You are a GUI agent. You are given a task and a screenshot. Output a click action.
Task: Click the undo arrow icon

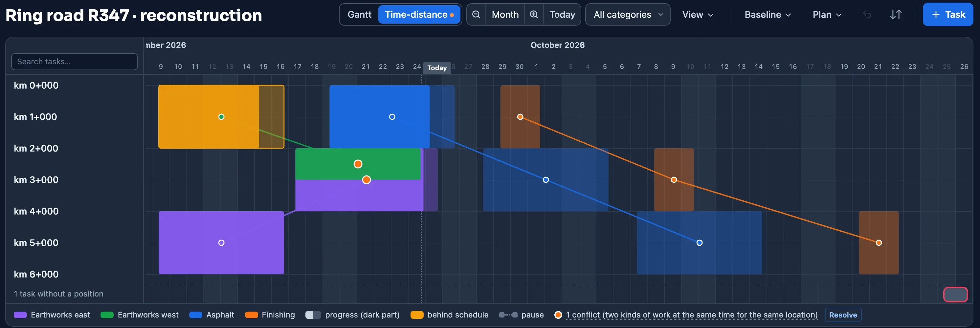[867, 15]
